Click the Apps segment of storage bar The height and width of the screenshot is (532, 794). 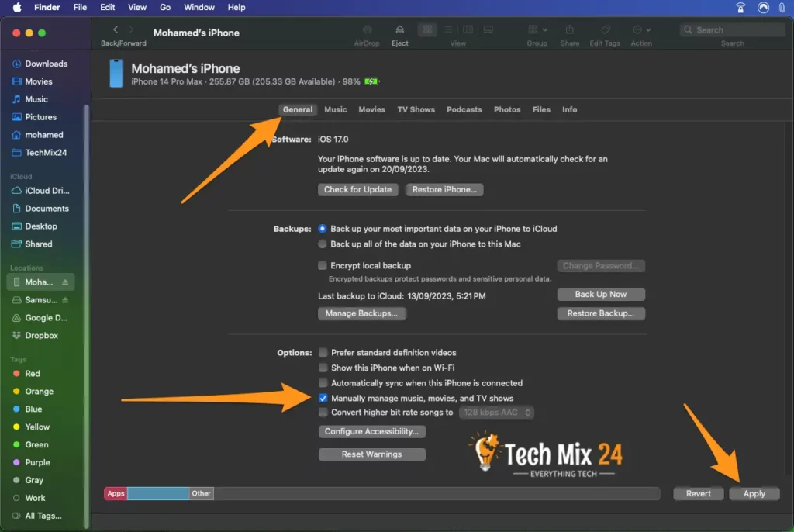coord(116,493)
